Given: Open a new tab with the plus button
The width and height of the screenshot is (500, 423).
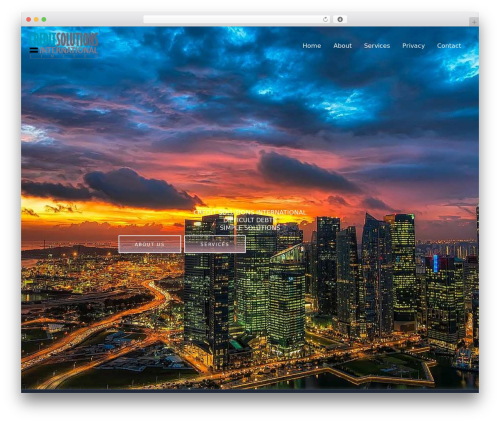Looking at the screenshot, I should pos(474,22).
